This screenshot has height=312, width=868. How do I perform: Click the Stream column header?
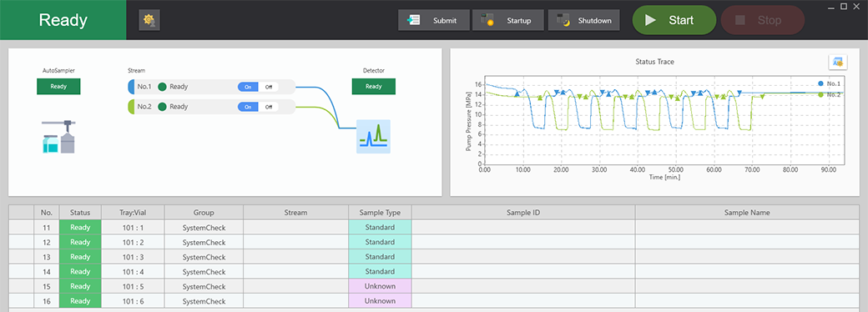click(295, 213)
